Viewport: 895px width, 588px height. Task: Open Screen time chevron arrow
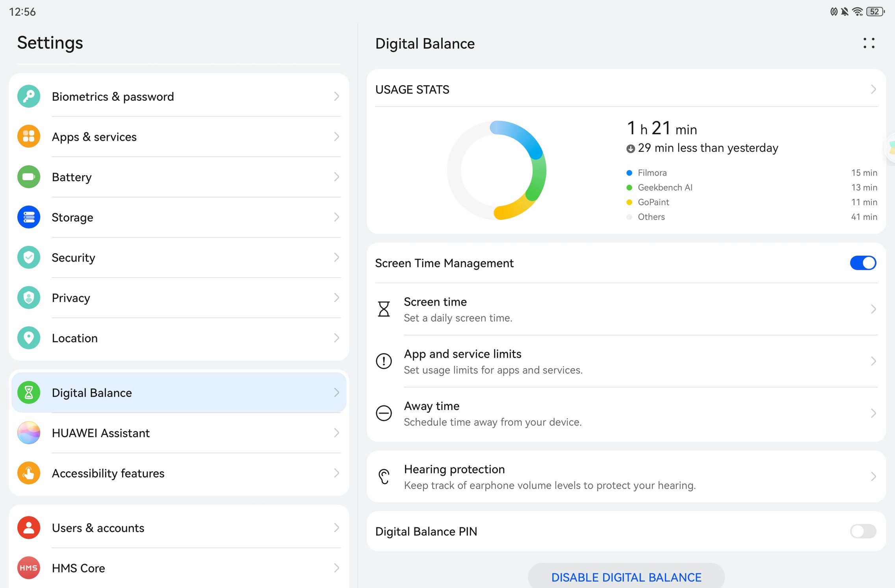pyautogui.click(x=873, y=309)
